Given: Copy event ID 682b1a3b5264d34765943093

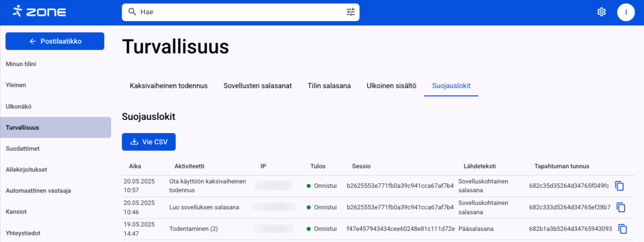Looking at the screenshot, I should point(622,229).
